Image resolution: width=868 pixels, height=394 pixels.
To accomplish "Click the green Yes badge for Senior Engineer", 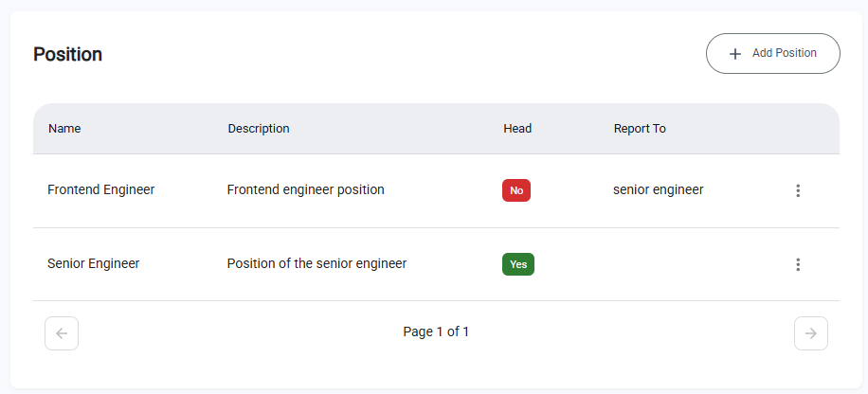I will click(x=517, y=264).
